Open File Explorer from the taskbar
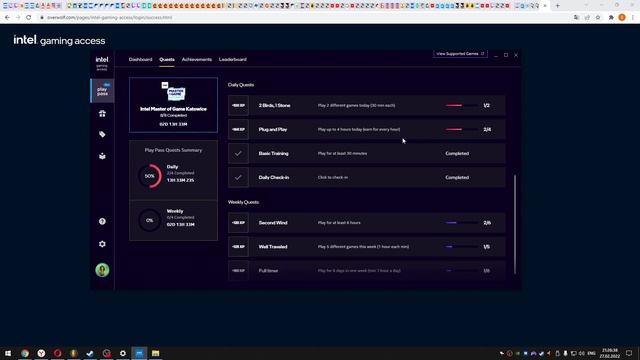640x360 pixels. pos(156,353)
